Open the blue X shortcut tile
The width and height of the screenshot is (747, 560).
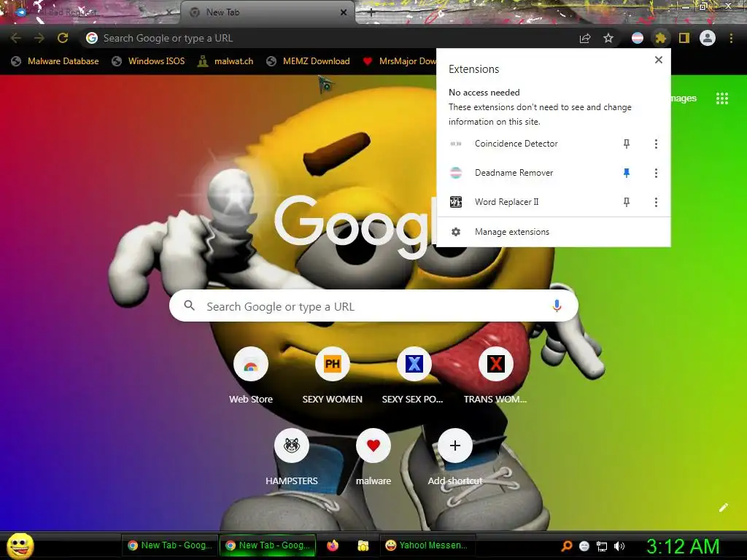tap(414, 376)
